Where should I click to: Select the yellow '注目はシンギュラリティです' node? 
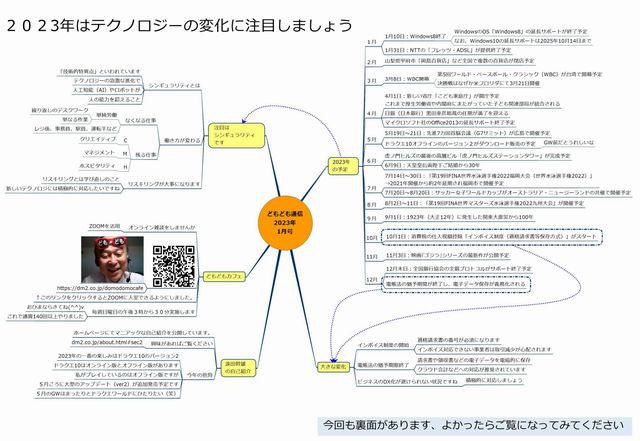click(236, 135)
